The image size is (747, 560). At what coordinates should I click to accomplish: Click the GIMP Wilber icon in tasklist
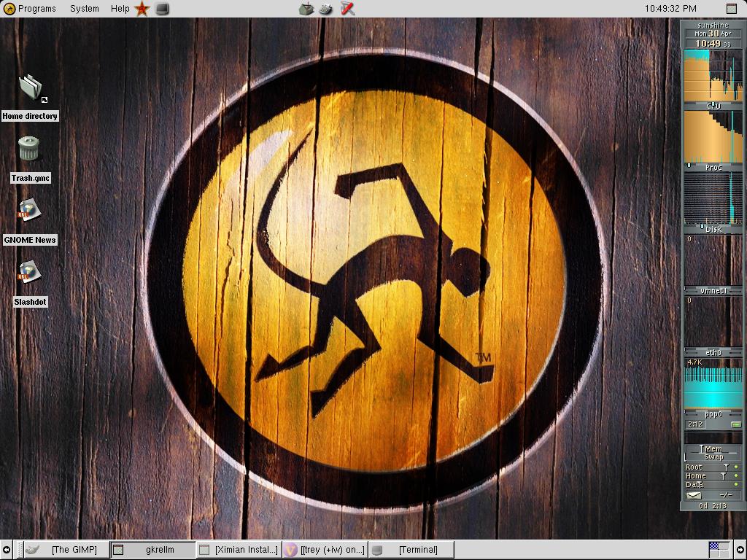click(x=32, y=550)
